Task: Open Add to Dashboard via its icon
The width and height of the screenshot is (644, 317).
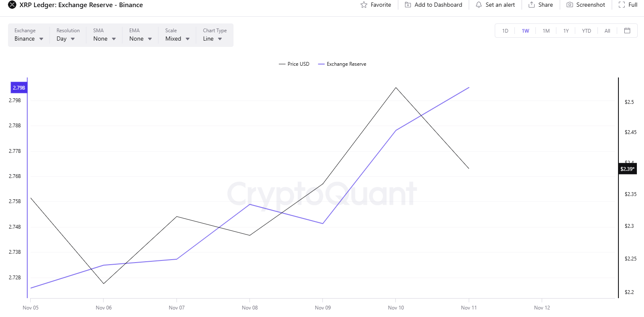Action: tap(407, 5)
